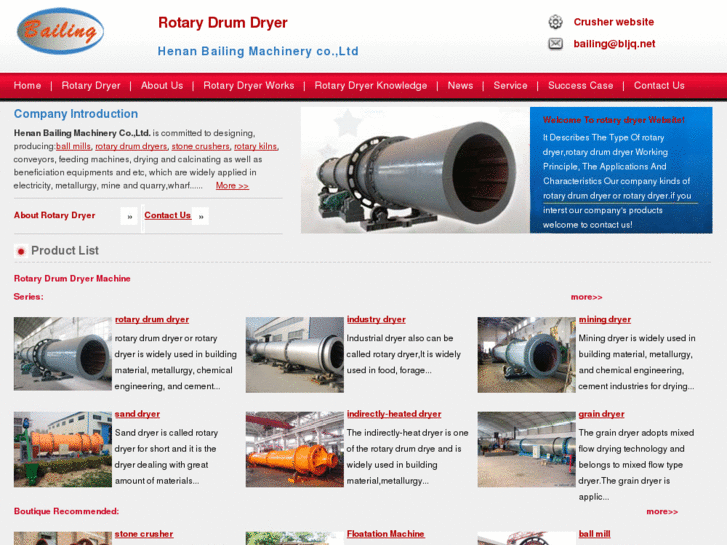Click the underlined Contact Us link below introduction

167,215
